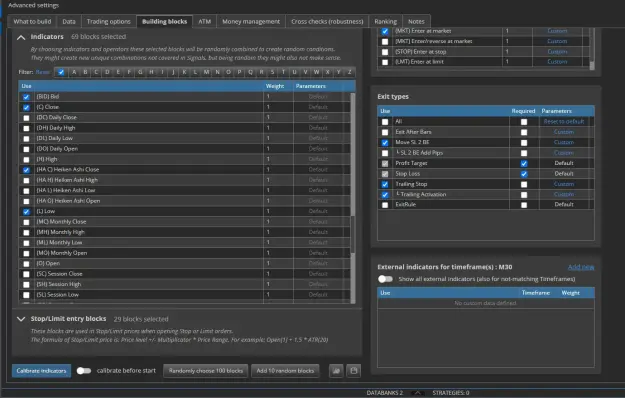Uncheck Trailing Activation exit type
The width and height of the screenshot is (625, 398).
coord(385,195)
